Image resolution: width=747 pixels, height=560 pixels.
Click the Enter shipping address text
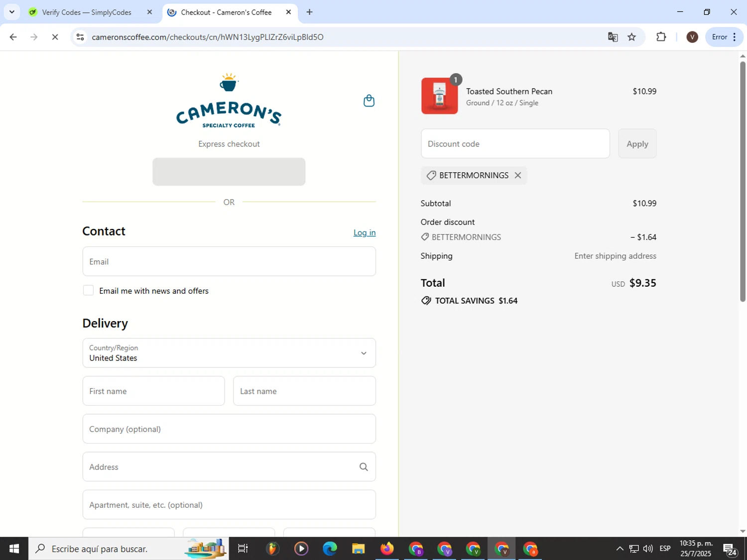pyautogui.click(x=615, y=256)
